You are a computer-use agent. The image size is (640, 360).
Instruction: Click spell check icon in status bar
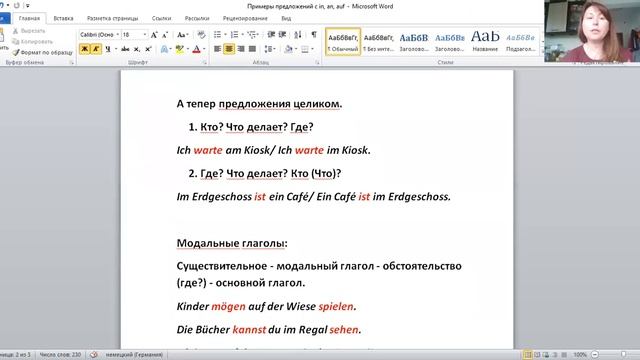[94, 355]
